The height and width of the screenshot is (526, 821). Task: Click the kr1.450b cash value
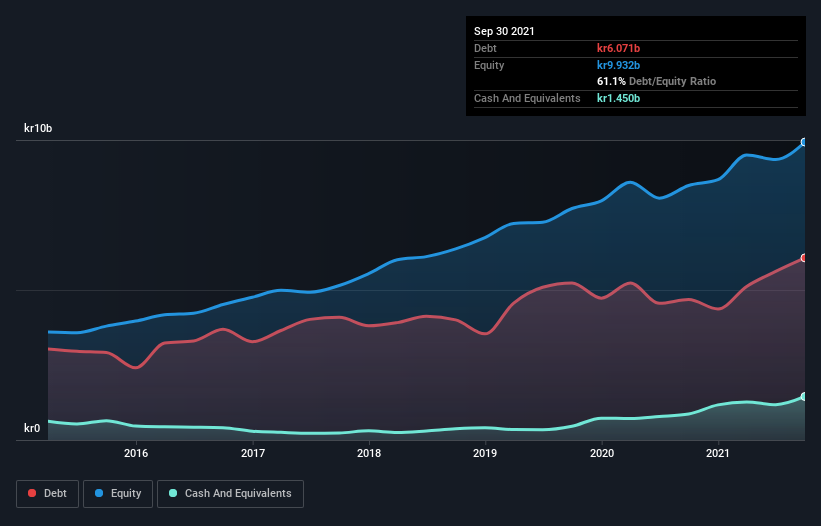tap(618, 98)
